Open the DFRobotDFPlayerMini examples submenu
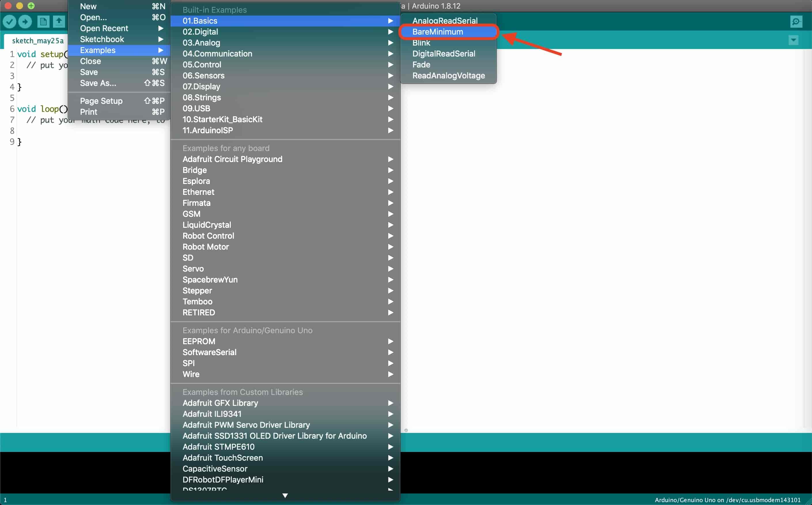Screen dimensions: 812x505 [285, 480]
